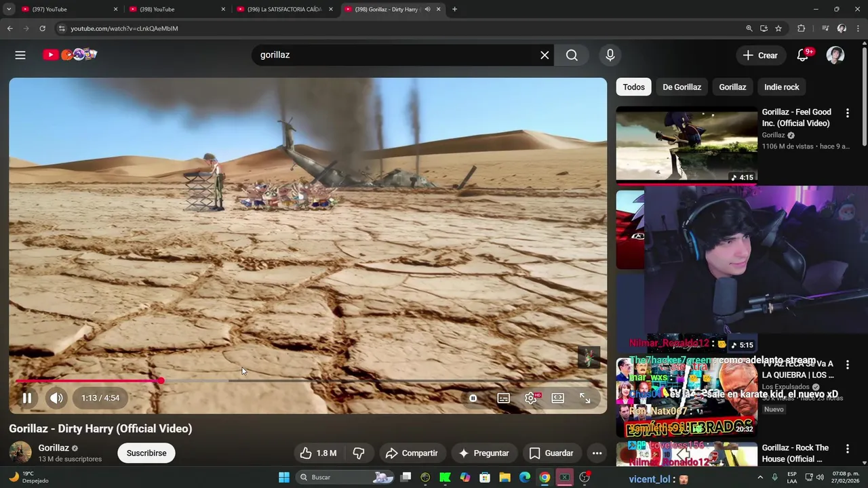Select the Todos filter chip

pyautogui.click(x=633, y=87)
